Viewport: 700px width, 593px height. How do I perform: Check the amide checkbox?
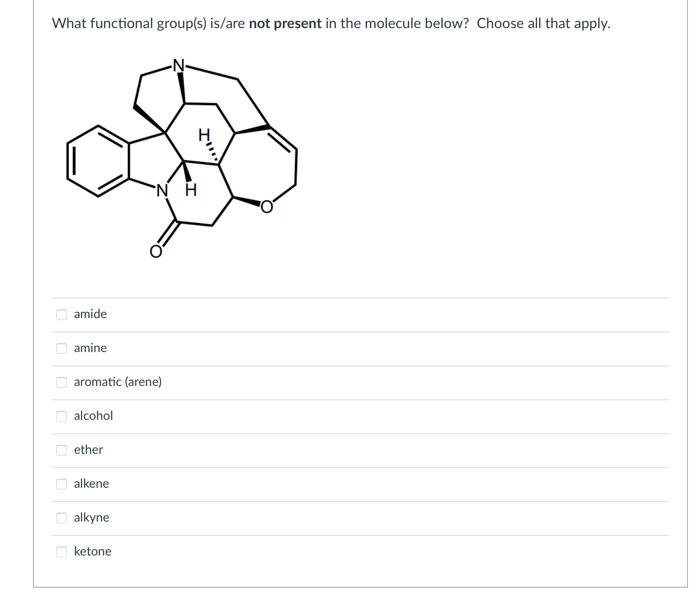pyautogui.click(x=62, y=315)
